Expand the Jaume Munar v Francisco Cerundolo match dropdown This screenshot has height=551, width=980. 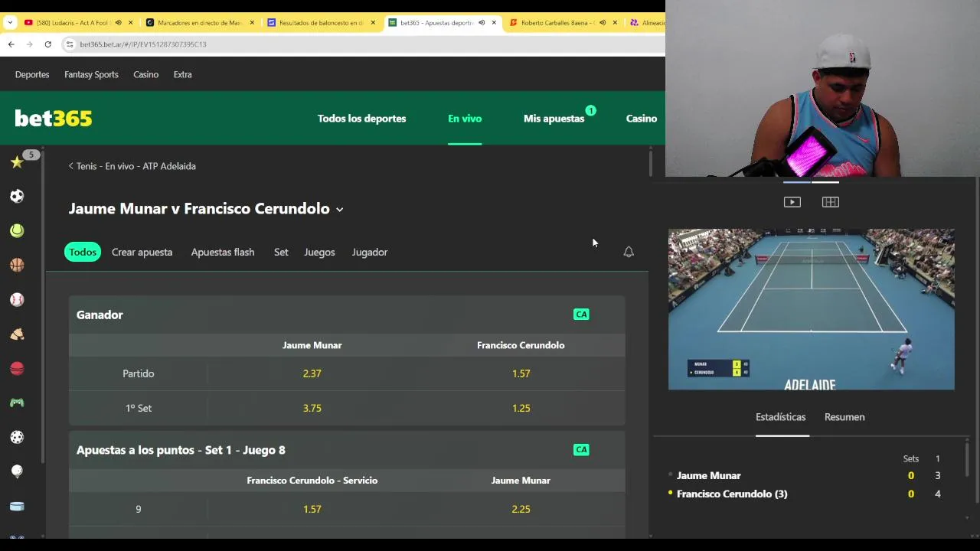pyautogui.click(x=339, y=209)
